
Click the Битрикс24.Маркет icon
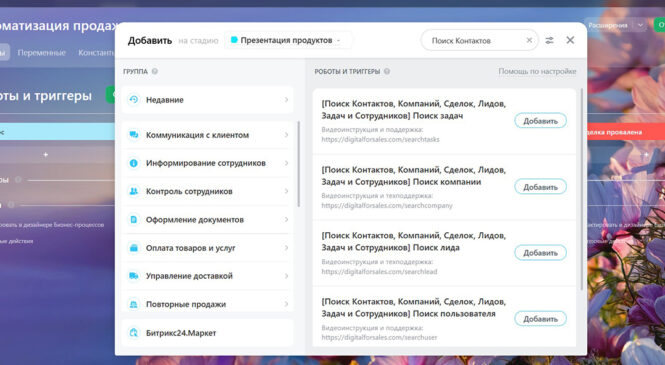click(x=134, y=333)
